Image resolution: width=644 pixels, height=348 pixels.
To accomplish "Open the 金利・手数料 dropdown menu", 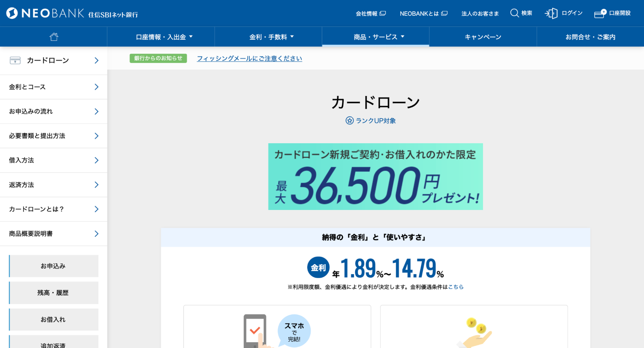I will tap(271, 37).
